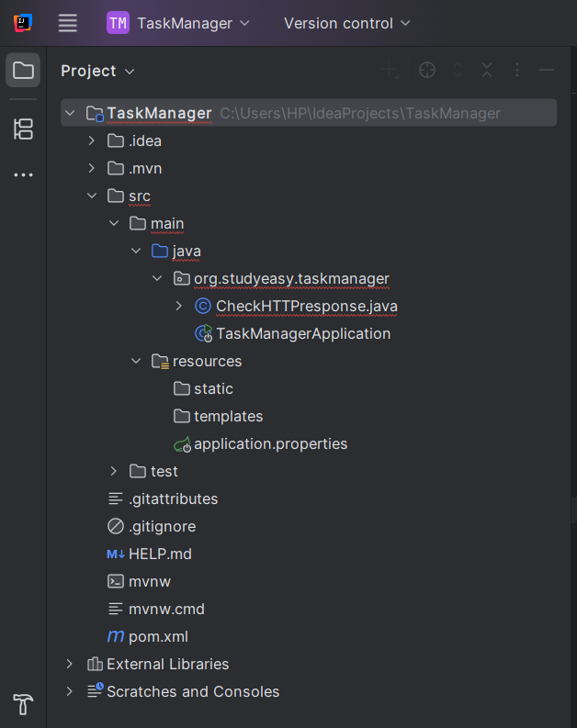
Task: Select the test folder row
Action: click(309, 471)
